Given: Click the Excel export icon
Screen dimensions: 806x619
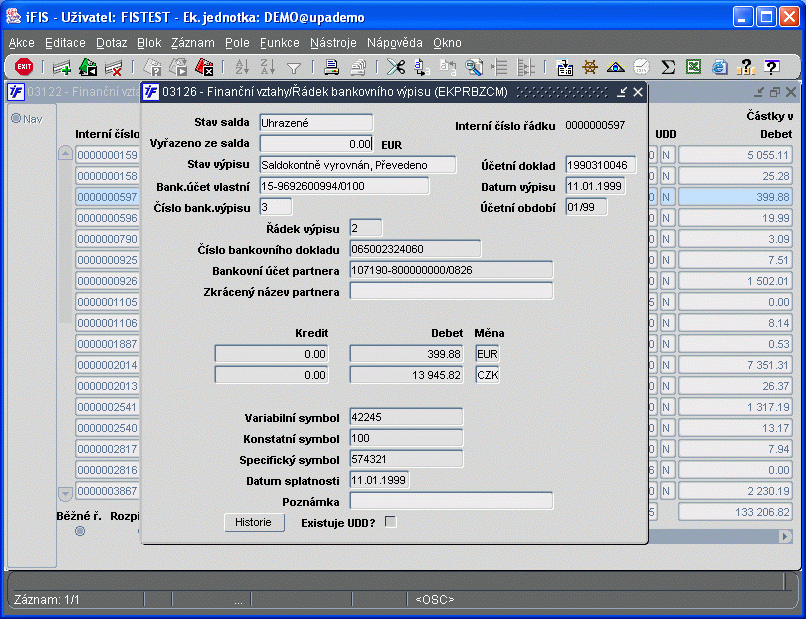Looking at the screenshot, I should (693, 67).
